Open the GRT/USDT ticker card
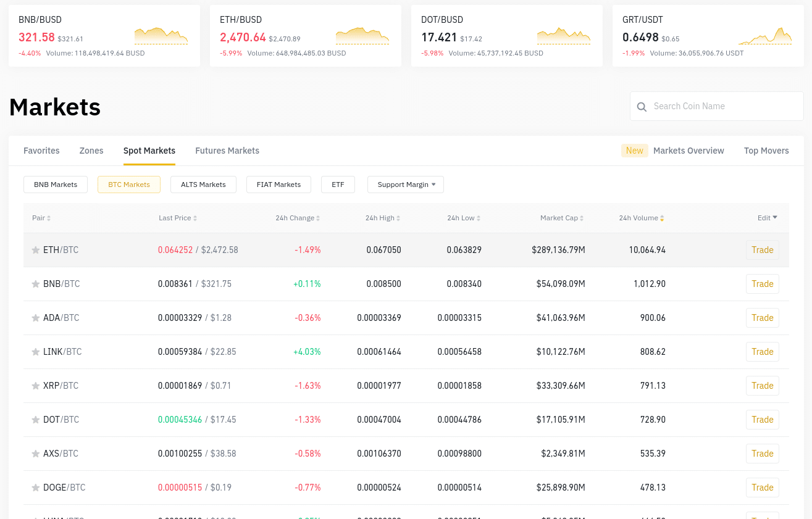This screenshot has width=812, height=519. click(x=708, y=36)
